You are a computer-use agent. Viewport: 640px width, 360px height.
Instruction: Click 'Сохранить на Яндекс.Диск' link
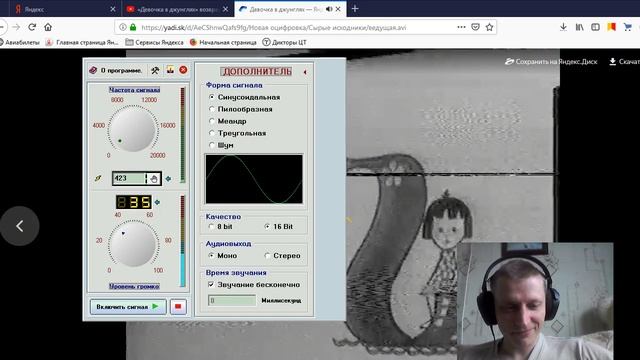[x=551, y=62]
